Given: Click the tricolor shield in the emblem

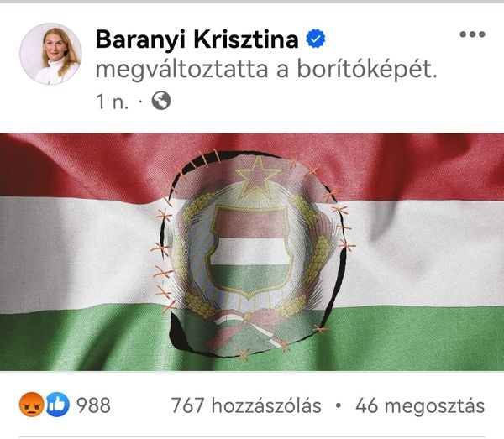Looking at the screenshot, I should (249, 249).
